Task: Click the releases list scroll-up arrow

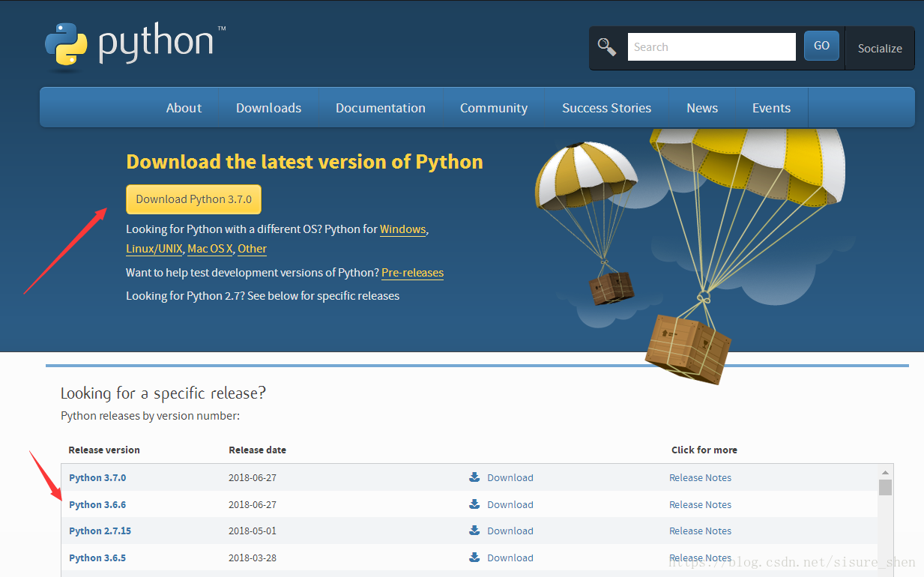Action: (x=885, y=472)
